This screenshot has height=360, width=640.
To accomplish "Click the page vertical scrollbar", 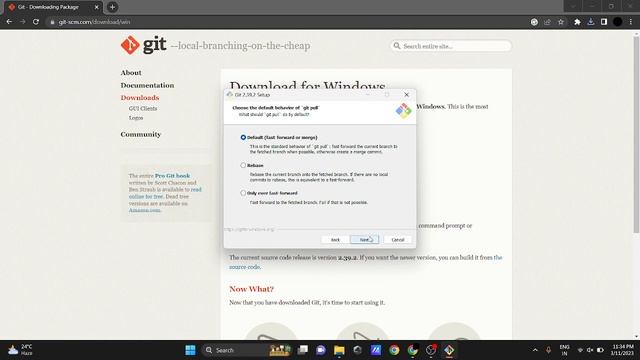I will (636, 134).
